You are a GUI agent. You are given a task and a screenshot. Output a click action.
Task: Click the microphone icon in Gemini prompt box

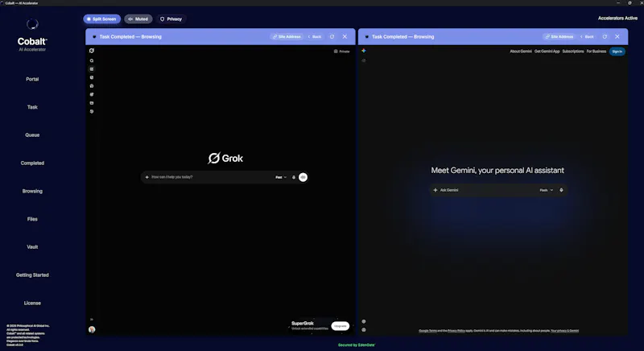click(561, 190)
